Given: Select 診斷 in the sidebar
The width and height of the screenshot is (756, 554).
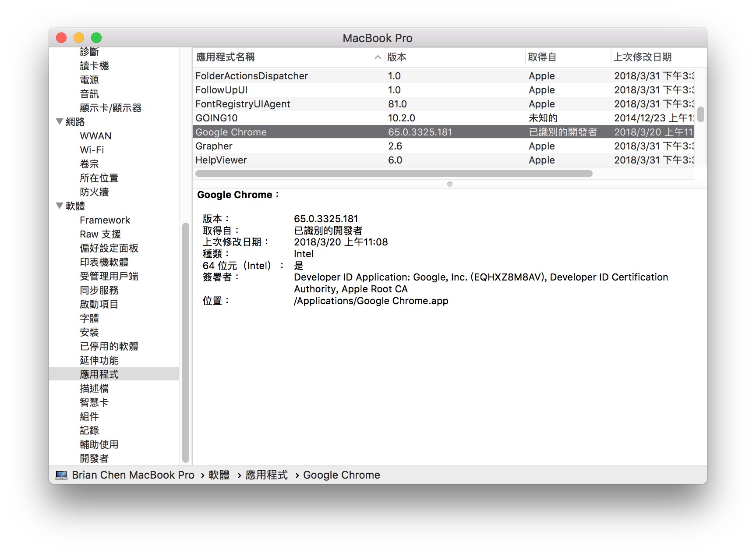Looking at the screenshot, I should (89, 52).
